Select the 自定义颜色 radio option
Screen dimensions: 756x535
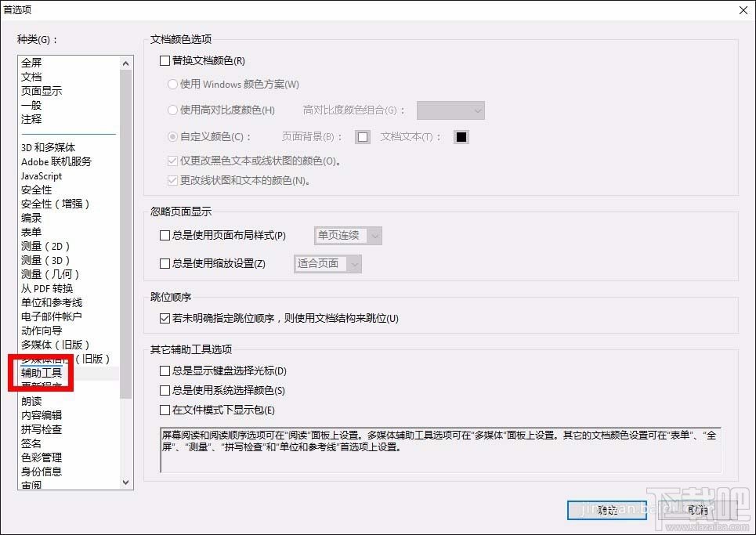[x=172, y=136]
